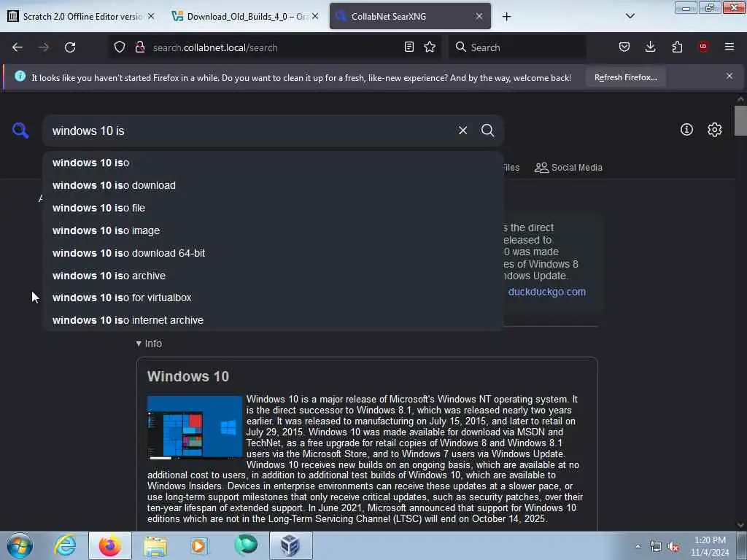The image size is (747, 560).
Task: Choose suggestion 'windows 10 iso download 64-bit'
Action: point(273,253)
